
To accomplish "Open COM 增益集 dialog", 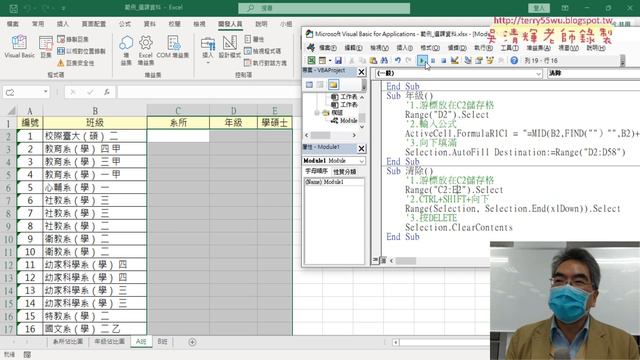I will (173, 46).
